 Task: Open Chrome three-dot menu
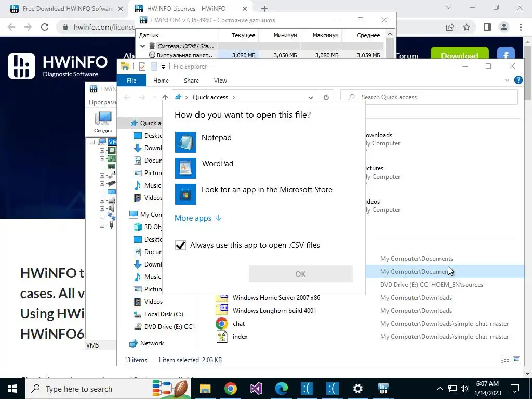pyautogui.click(x=521, y=27)
